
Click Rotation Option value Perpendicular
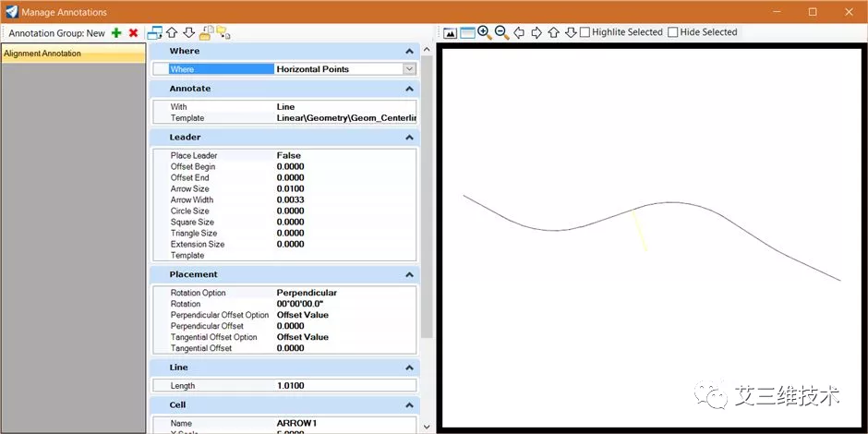[x=307, y=293]
